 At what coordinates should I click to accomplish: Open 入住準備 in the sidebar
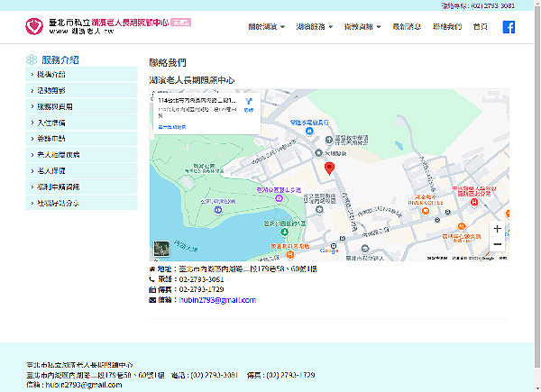81,123
